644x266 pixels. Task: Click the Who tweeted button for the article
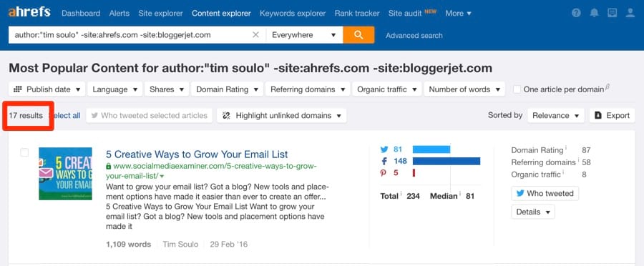[x=545, y=193]
